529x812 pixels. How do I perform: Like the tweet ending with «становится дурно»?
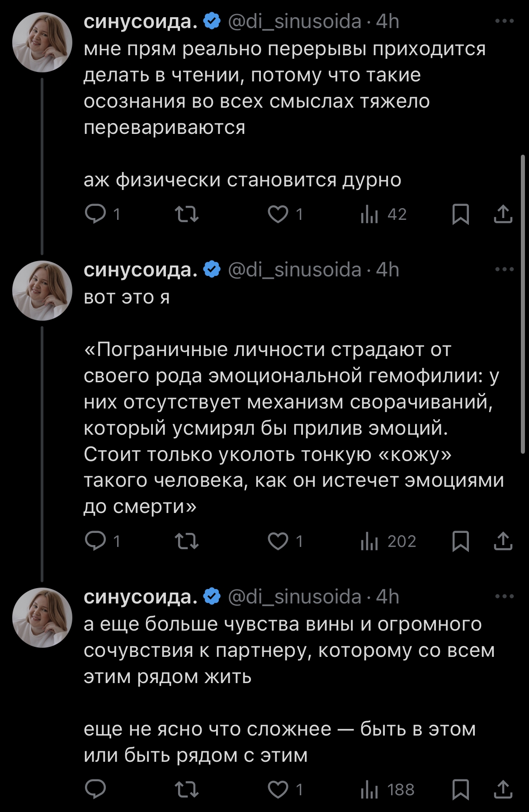(x=278, y=214)
